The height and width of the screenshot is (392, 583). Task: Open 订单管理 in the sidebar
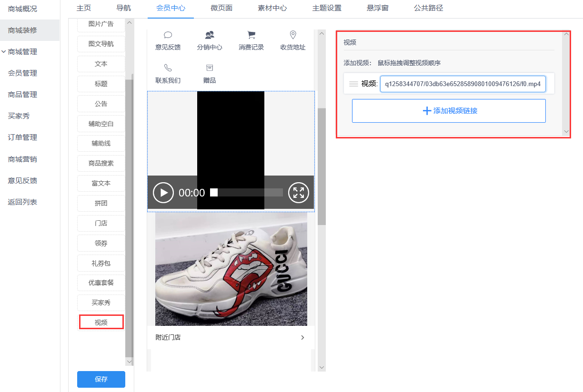pos(22,137)
